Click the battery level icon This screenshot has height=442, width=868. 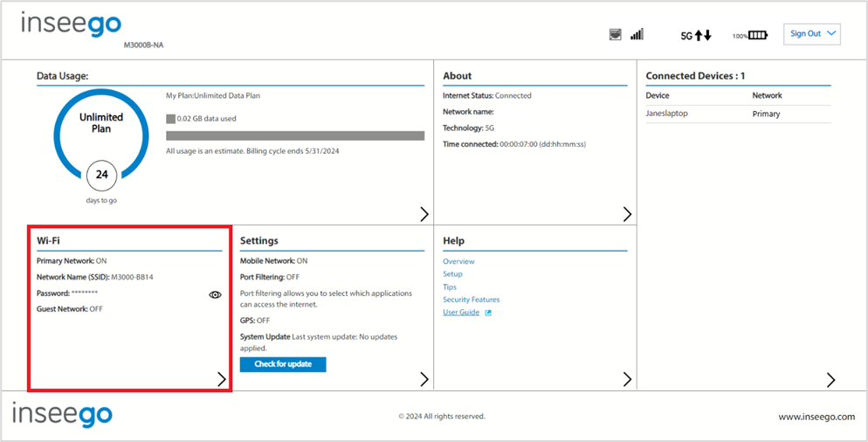[x=758, y=36]
